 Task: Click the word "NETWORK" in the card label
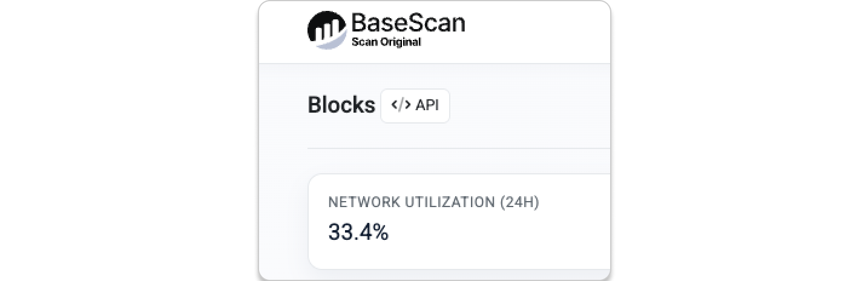coord(356,202)
